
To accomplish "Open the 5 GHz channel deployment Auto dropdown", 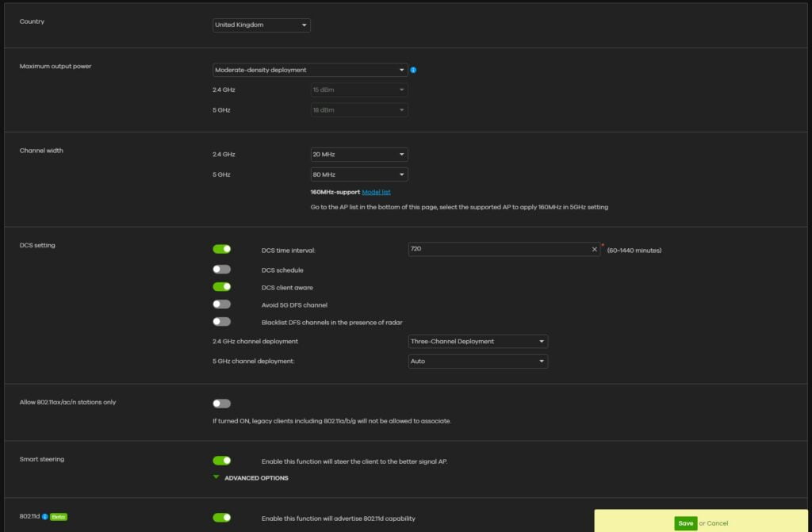I will pyautogui.click(x=477, y=362).
